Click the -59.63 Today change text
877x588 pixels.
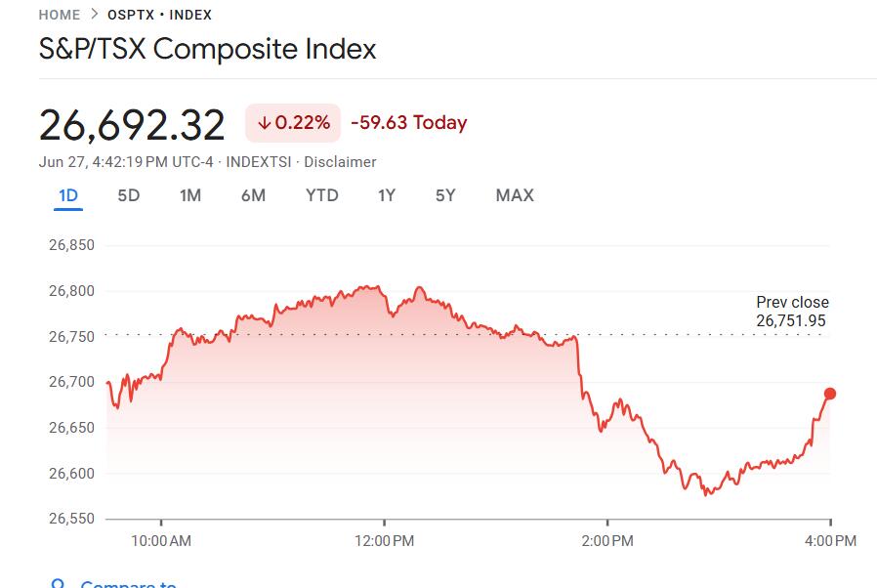(x=409, y=122)
